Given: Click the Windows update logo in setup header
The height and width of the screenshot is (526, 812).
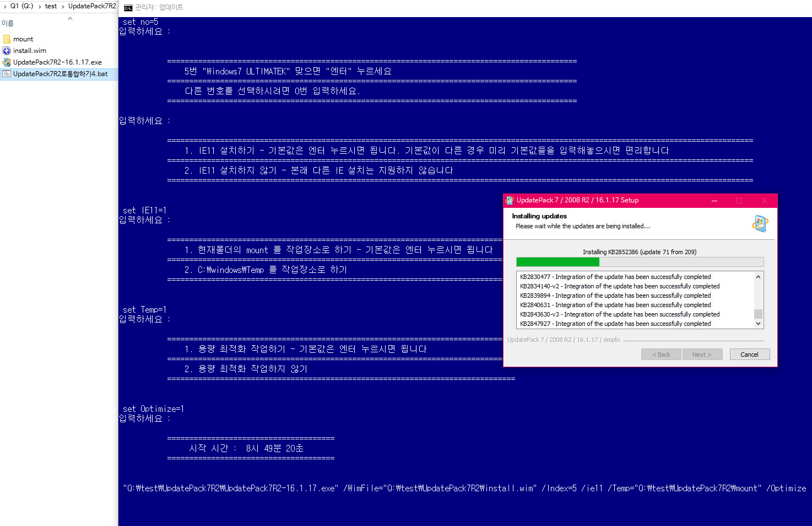Looking at the screenshot, I should pyautogui.click(x=760, y=223).
